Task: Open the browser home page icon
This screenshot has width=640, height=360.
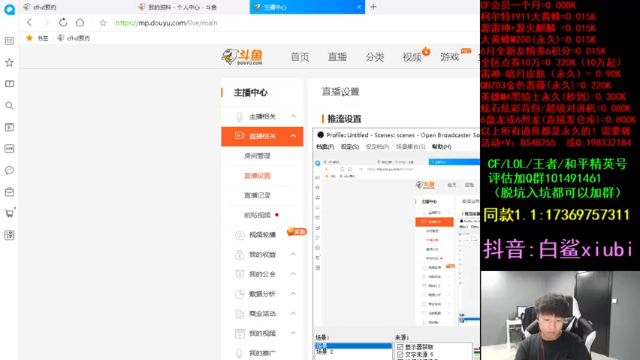Action: pyautogui.click(x=80, y=22)
